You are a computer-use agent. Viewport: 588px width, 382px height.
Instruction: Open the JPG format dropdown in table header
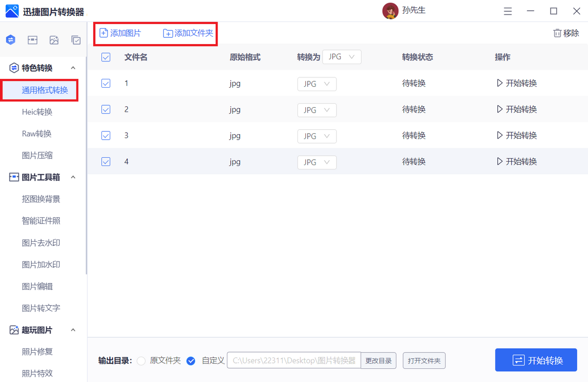[342, 57]
